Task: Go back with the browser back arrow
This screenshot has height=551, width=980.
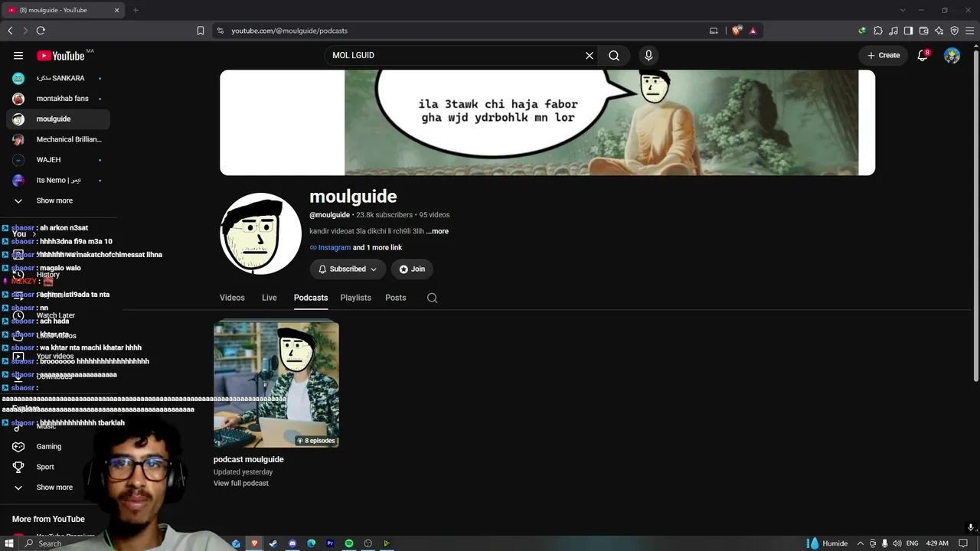Action: pos(10,31)
